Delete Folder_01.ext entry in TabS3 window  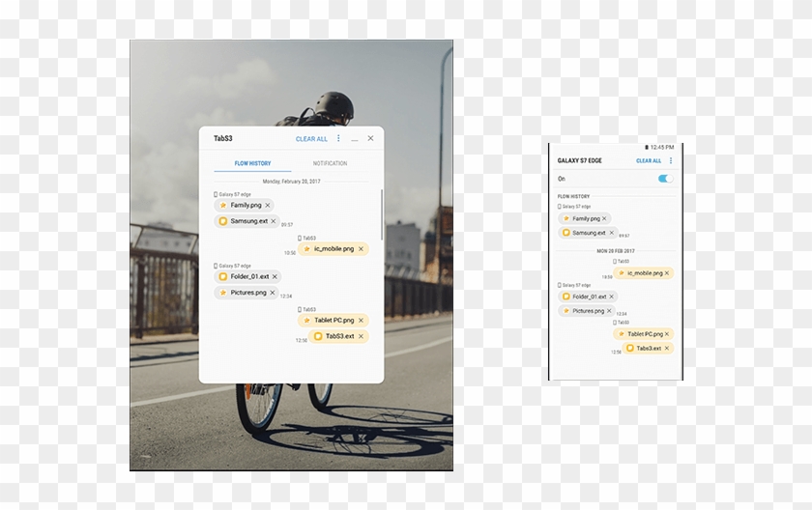(275, 276)
